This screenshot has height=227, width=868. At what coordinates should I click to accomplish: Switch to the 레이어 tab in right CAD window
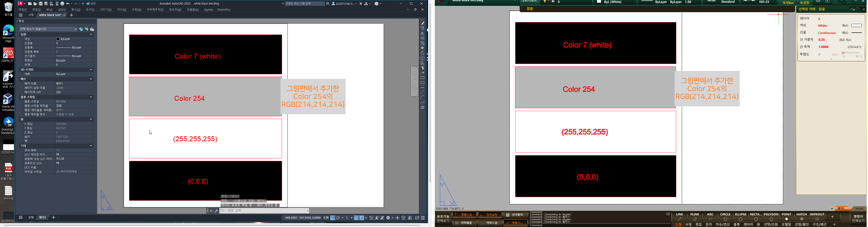(748, 224)
